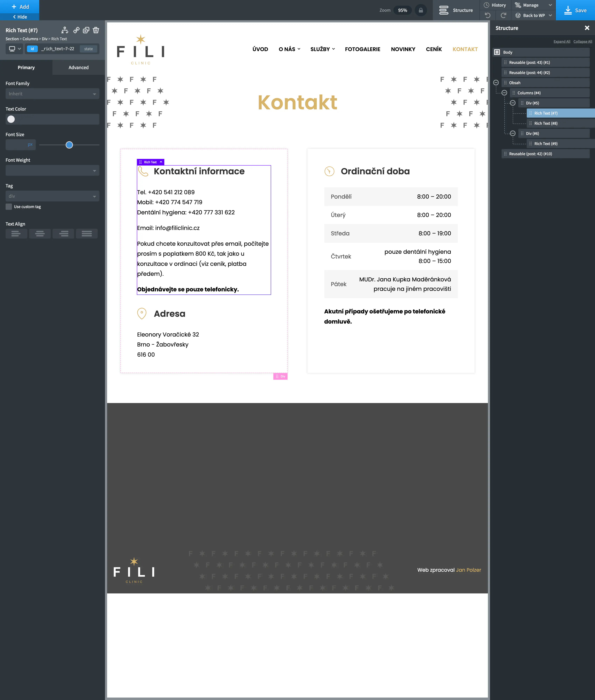Undo the last change
This screenshot has height=700, width=595.
(x=488, y=15)
